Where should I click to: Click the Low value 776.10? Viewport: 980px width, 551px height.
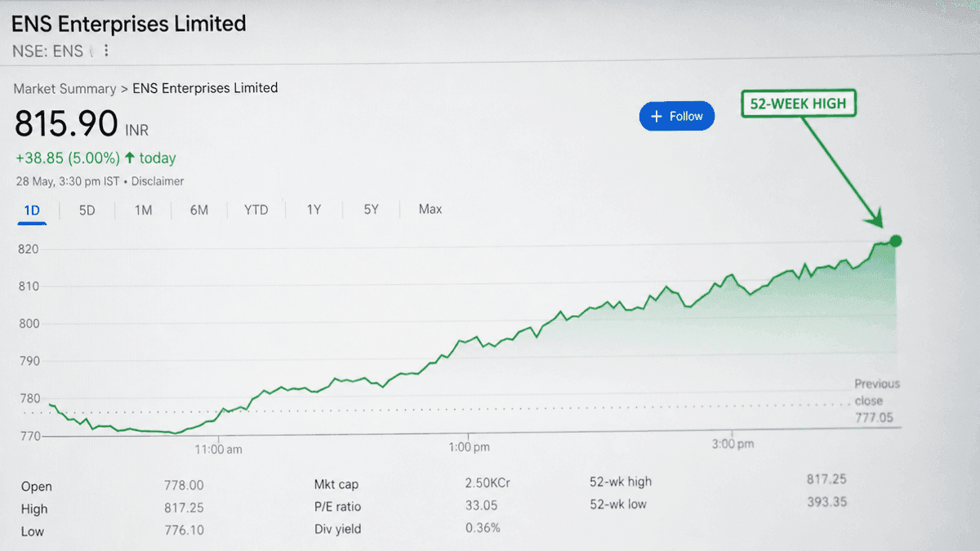click(x=184, y=531)
